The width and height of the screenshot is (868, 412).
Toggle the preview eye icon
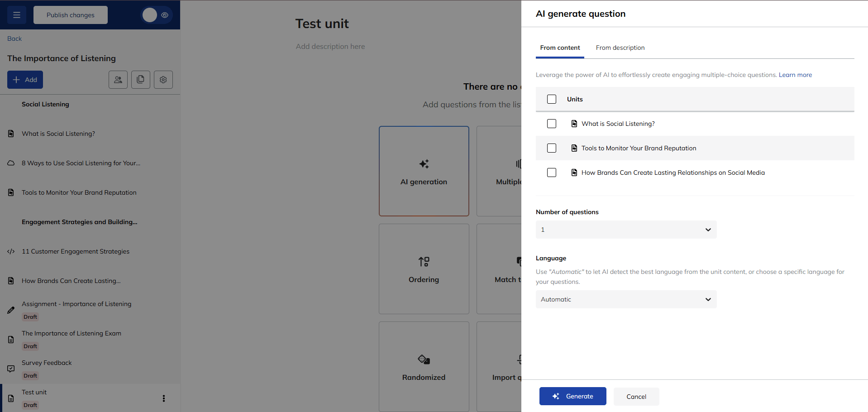[x=165, y=15]
